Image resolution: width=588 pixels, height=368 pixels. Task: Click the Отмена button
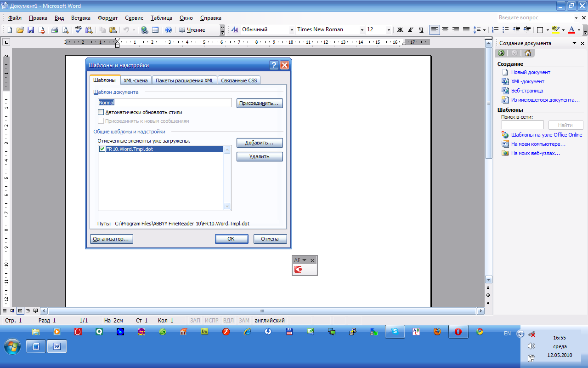270,239
